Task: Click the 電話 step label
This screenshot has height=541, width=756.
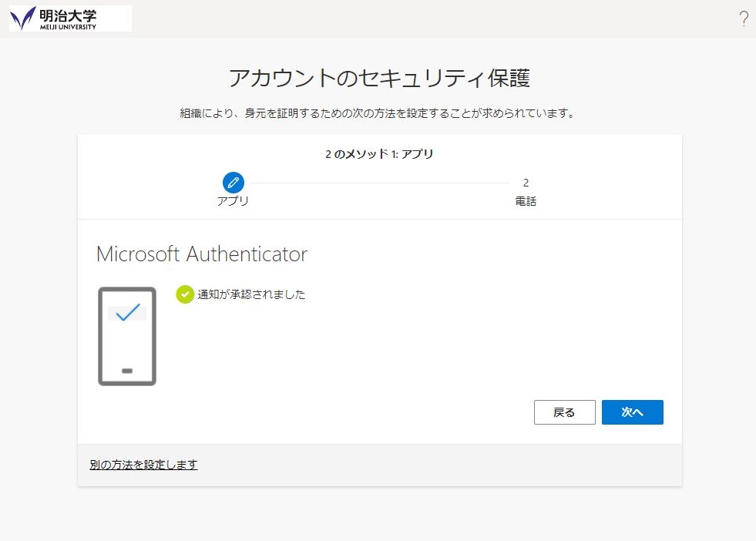Action: point(526,201)
